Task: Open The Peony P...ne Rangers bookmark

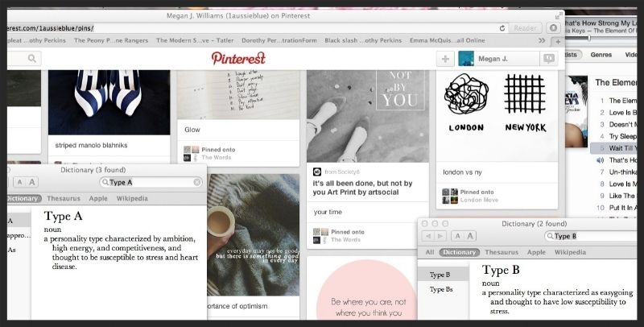Action: tap(111, 40)
